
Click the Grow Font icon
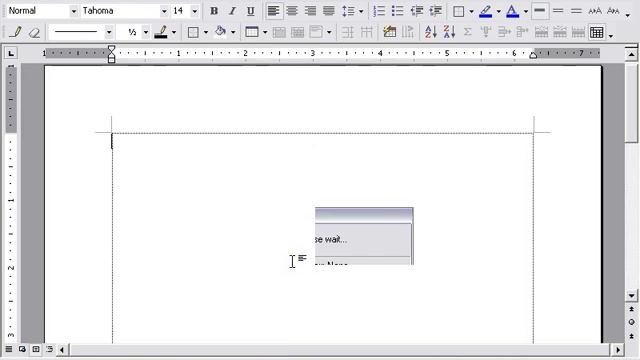tap(595, 11)
